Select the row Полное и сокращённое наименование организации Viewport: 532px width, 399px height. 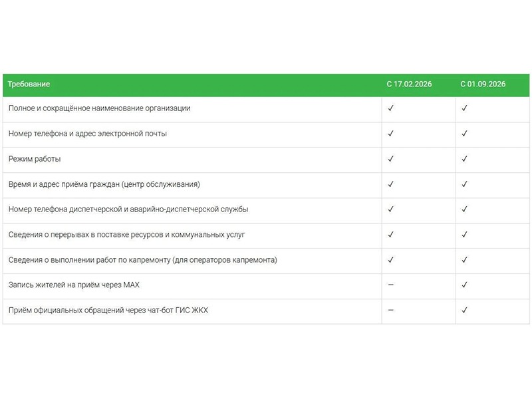(266, 110)
